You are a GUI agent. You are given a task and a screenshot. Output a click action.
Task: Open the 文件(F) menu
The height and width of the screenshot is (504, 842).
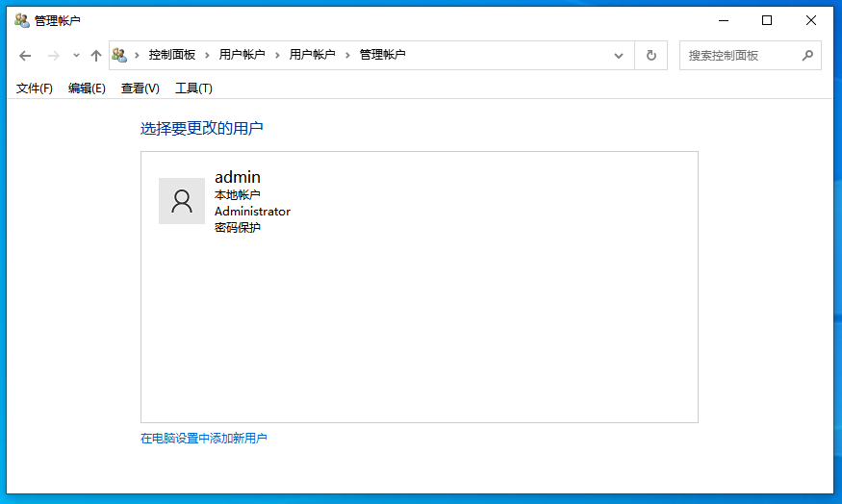click(x=35, y=88)
